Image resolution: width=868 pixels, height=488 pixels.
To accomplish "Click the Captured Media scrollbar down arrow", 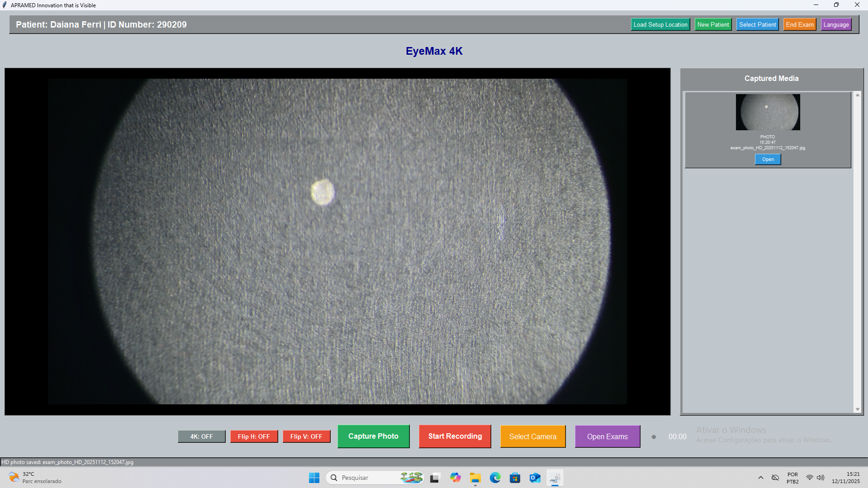I will (857, 409).
